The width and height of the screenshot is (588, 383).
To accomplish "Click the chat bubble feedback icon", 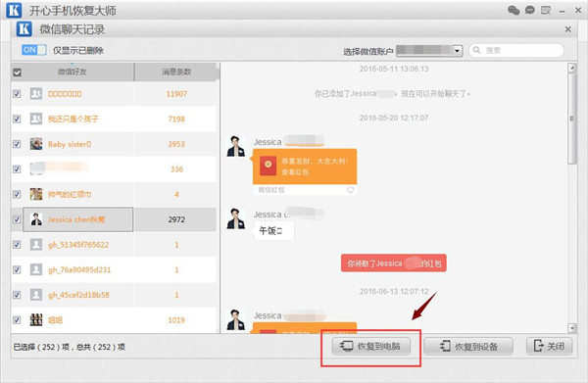I will click(x=530, y=10).
